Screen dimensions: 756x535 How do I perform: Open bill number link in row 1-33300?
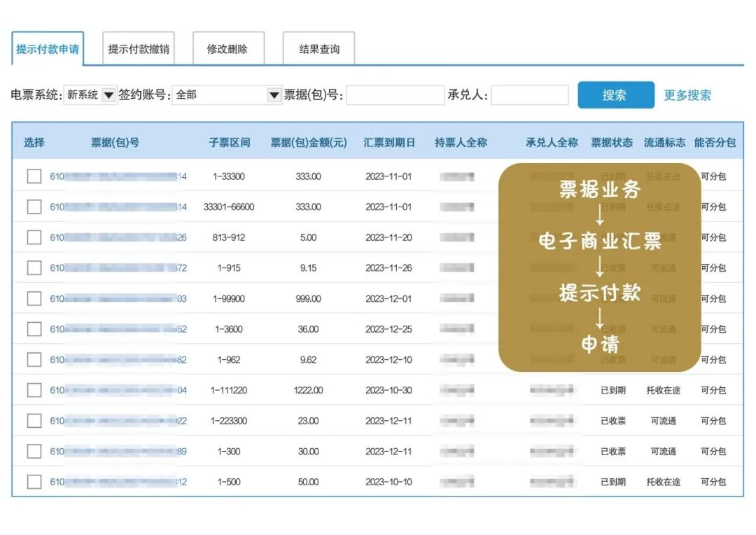[x=118, y=176]
